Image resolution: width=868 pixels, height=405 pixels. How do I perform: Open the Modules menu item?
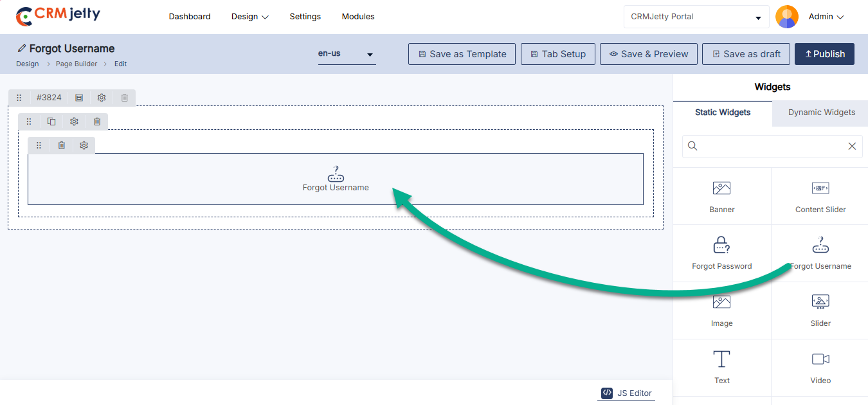(357, 17)
